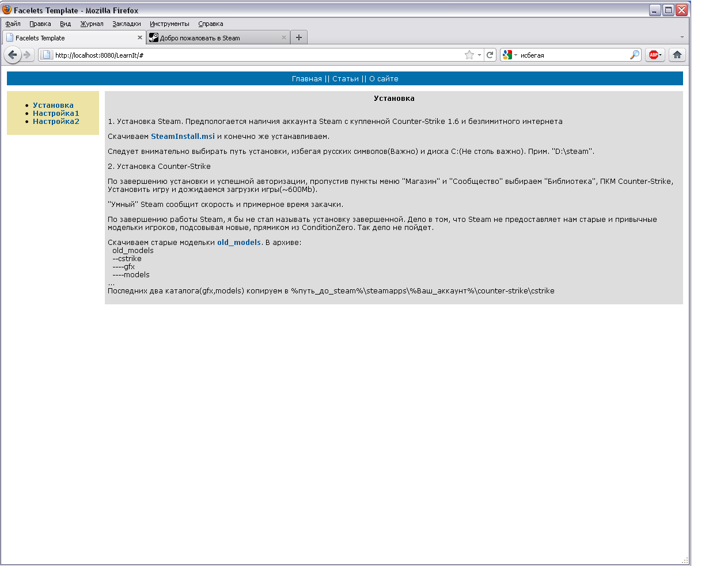Expand the Adblock Plus dropdown arrow

point(661,55)
